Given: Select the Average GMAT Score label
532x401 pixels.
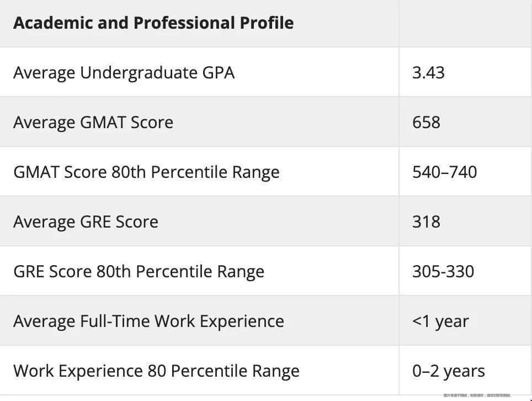Looking at the screenshot, I should 93,122.
